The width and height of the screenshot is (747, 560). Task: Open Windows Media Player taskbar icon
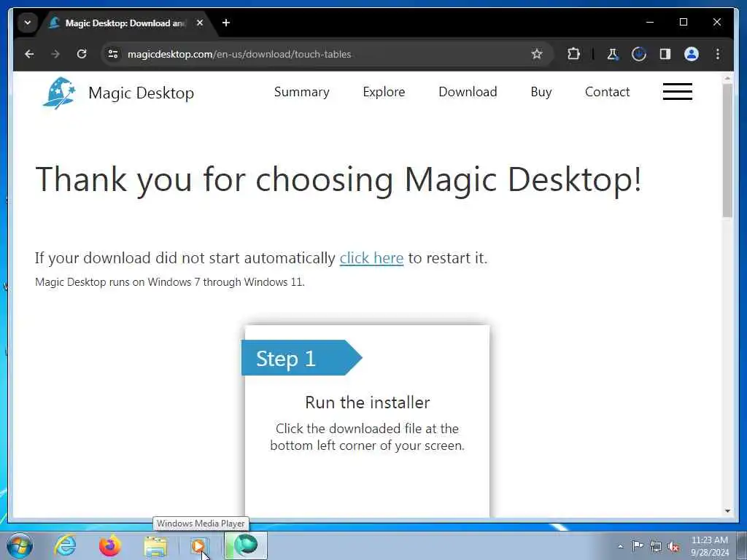click(198, 545)
